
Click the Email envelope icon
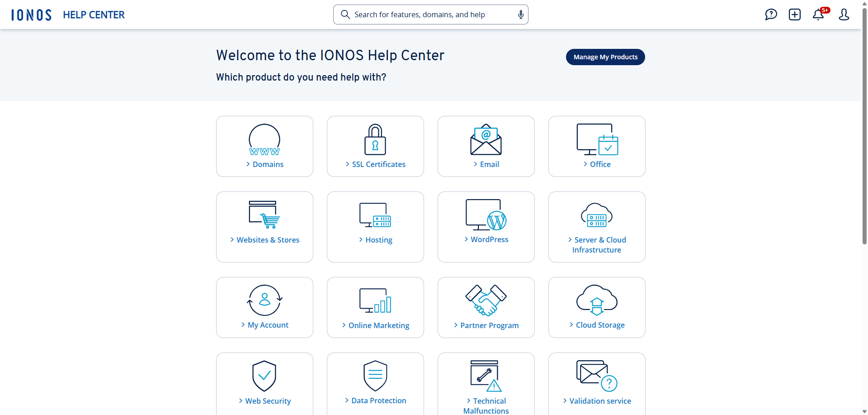[x=486, y=139]
